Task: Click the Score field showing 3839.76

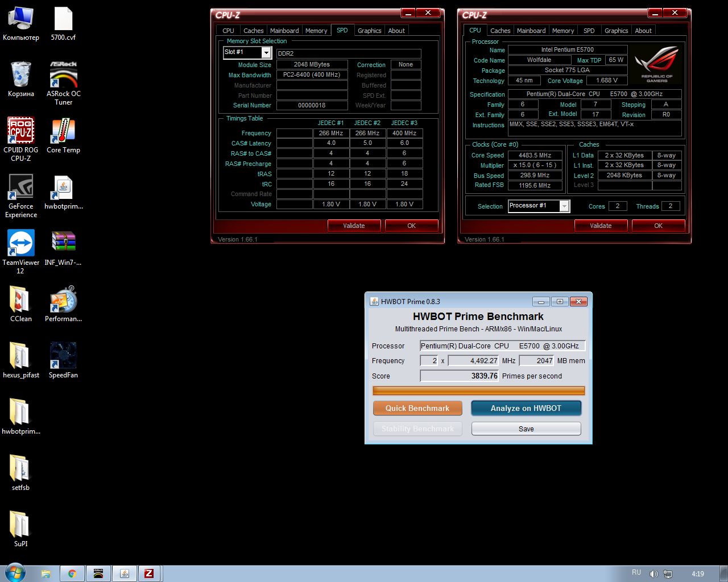Action: 460,376
